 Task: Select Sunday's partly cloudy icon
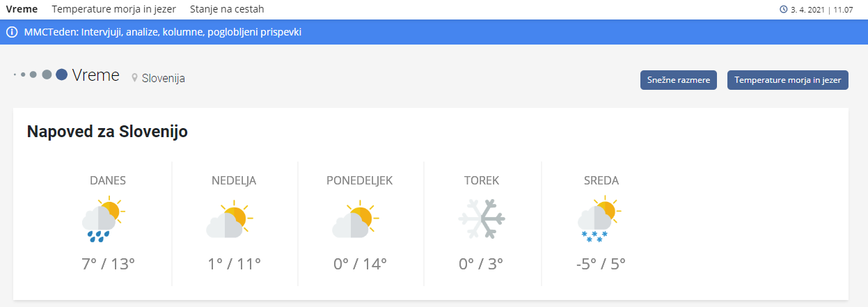pos(229,220)
